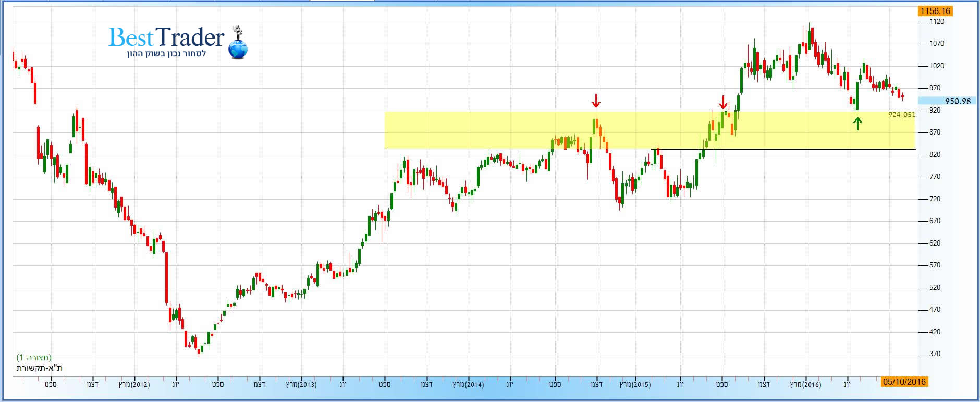Image resolution: width=980 pixels, height=402 pixels.
Task: Click the 1120 value on the price axis
Action: click(x=937, y=22)
